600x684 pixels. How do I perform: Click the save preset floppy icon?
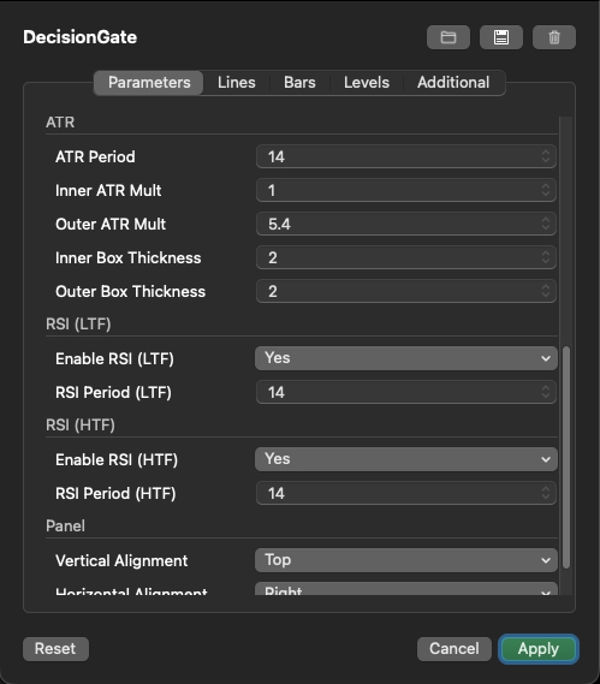(501, 38)
